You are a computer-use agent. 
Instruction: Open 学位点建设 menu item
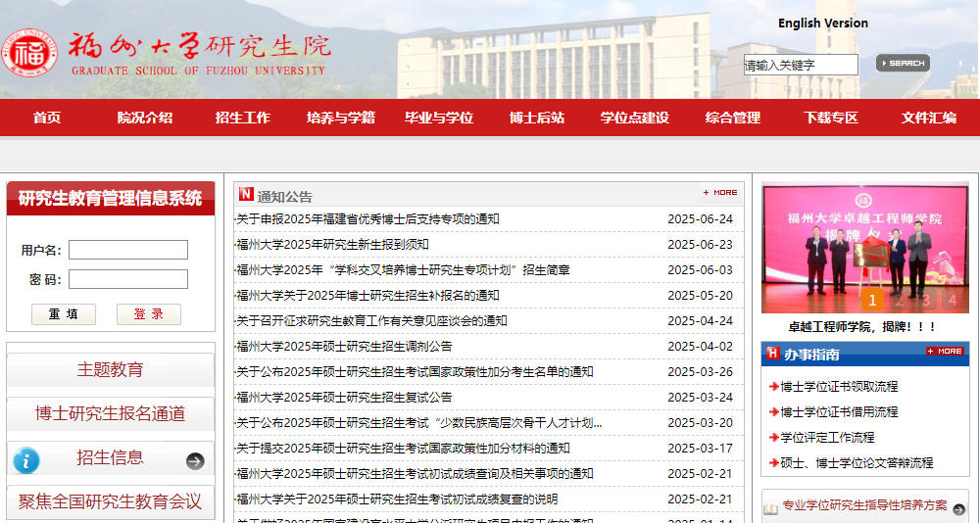(635, 118)
